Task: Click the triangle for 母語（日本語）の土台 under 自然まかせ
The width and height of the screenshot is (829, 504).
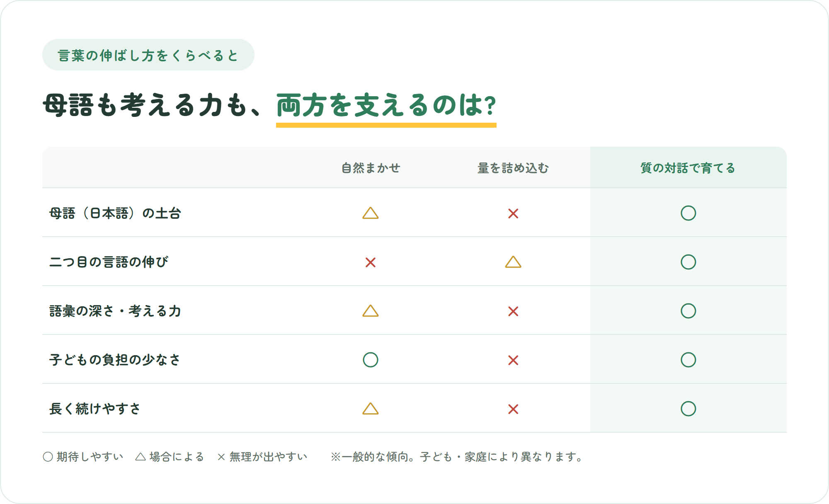Action: [x=371, y=213]
